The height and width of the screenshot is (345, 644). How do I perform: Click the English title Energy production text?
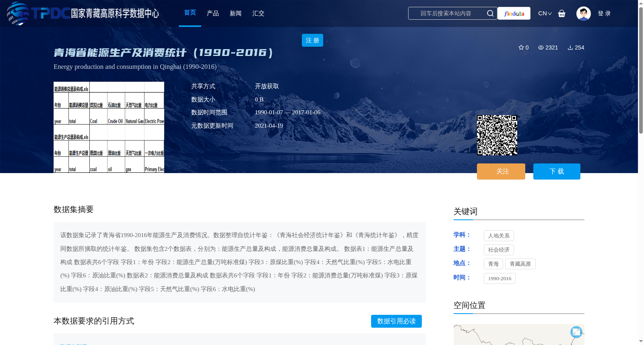[135, 67]
